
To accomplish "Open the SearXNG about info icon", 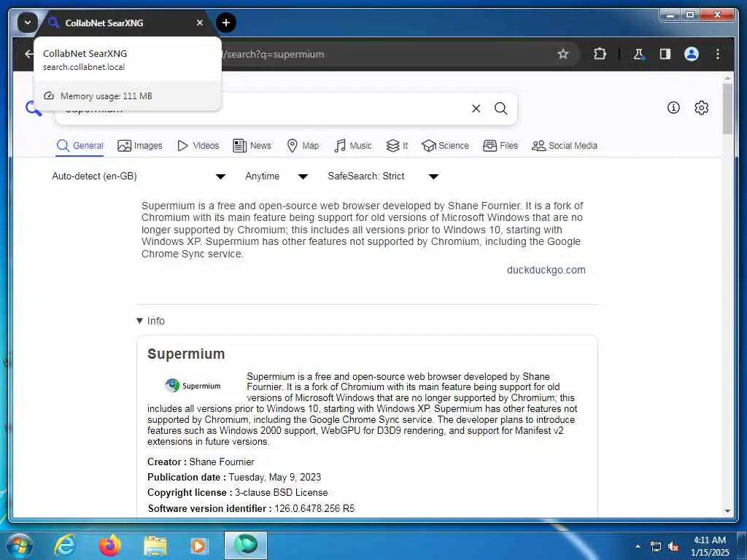I will [x=673, y=108].
